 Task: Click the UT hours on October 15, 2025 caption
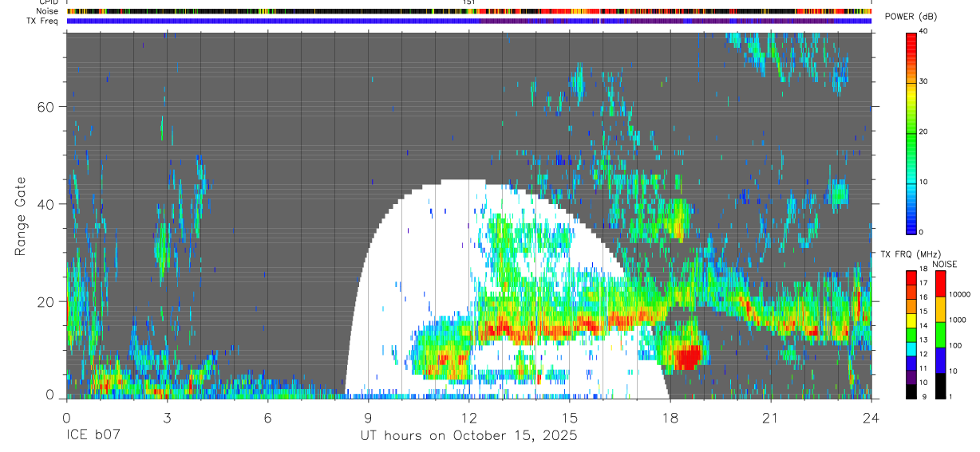point(468,436)
